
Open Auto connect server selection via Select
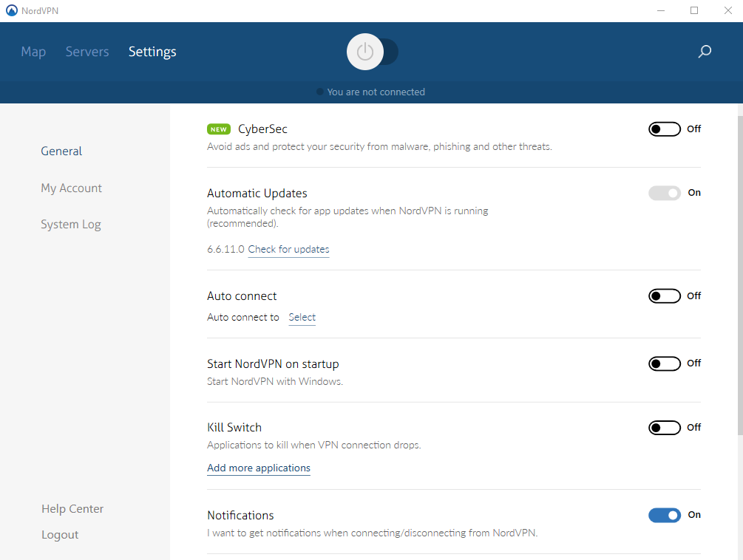(302, 317)
